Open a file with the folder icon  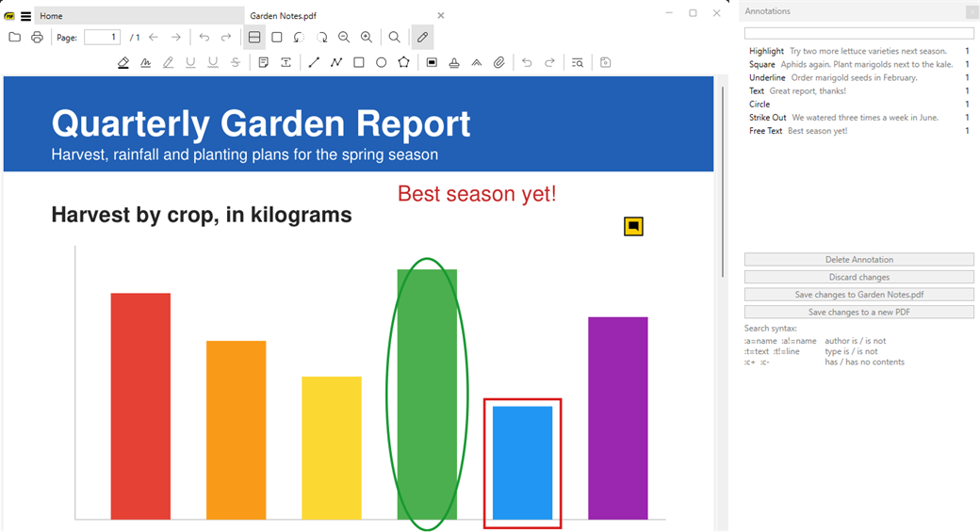pyautogui.click(x=14, y=38)
